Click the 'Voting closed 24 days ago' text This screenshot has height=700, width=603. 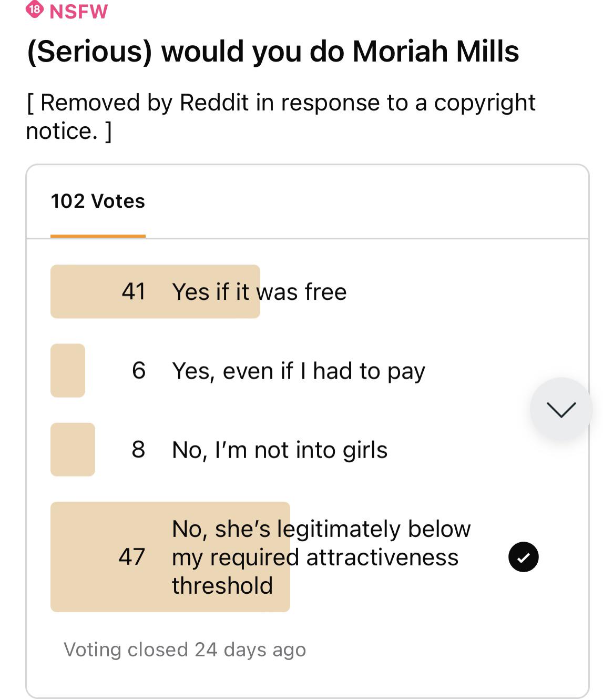pyautogui.click(x=185, y=650)
